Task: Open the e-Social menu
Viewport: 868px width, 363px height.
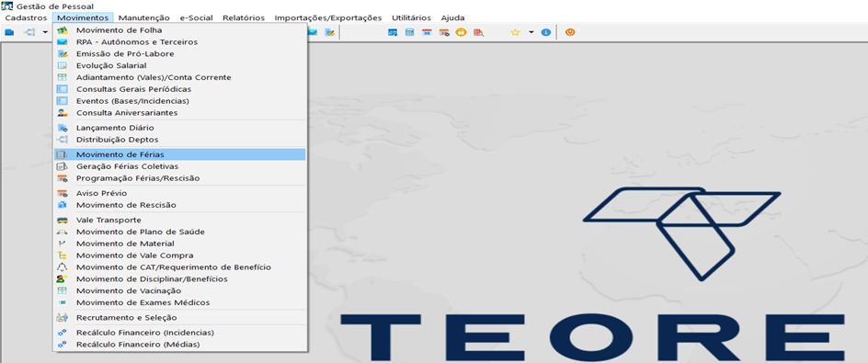Action: point(197,17)
